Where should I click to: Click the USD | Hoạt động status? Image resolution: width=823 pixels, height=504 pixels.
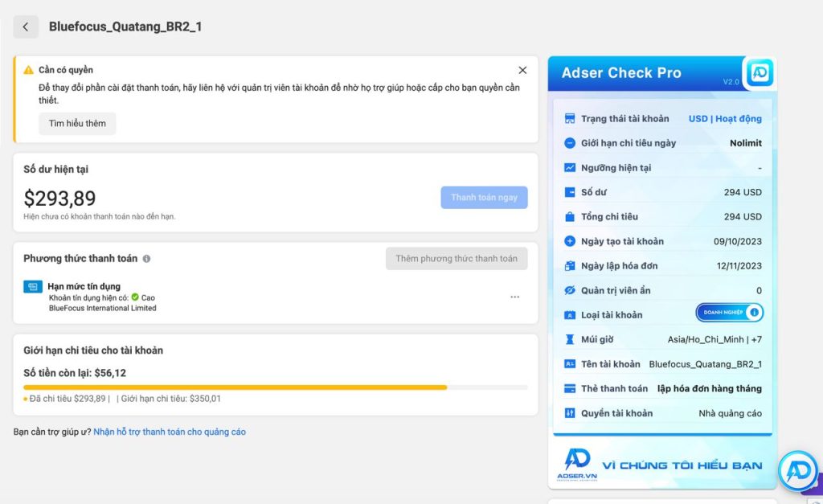(725, 119)
